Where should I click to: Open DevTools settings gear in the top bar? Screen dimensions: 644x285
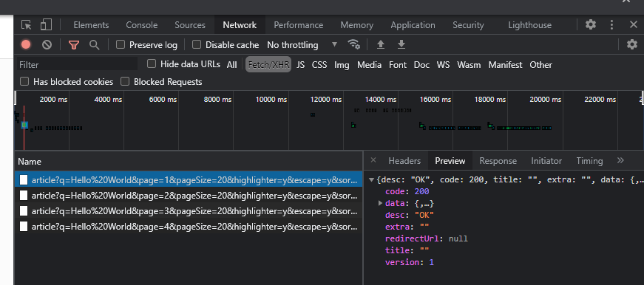point(591,25)
